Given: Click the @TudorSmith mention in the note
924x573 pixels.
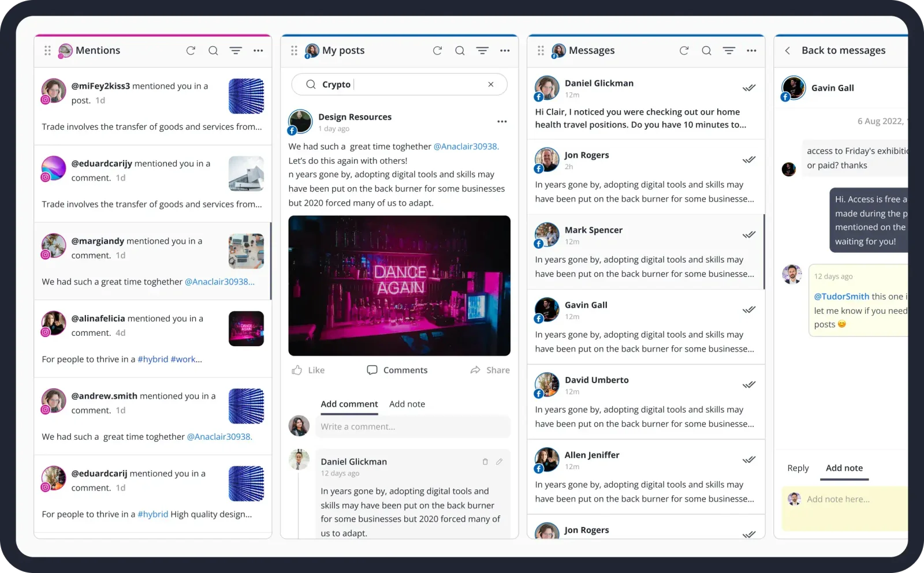Looking at the screenshot, I should [x=841, y=296].
